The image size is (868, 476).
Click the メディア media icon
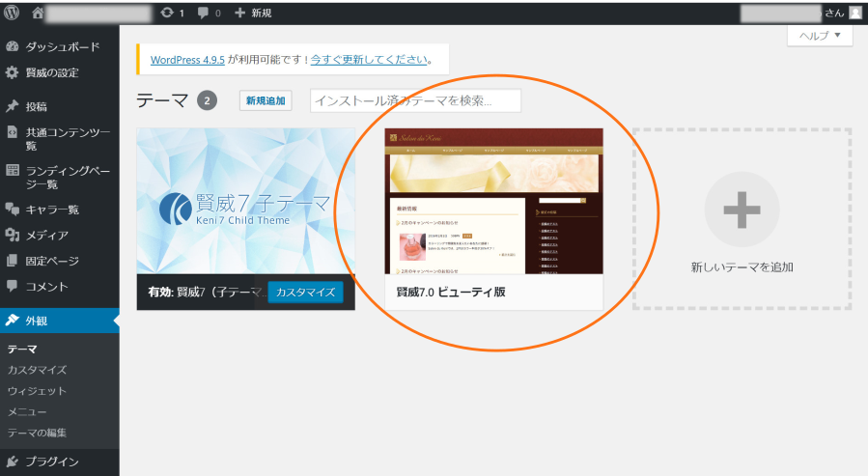pyautogui.click(x=13, y=235)
